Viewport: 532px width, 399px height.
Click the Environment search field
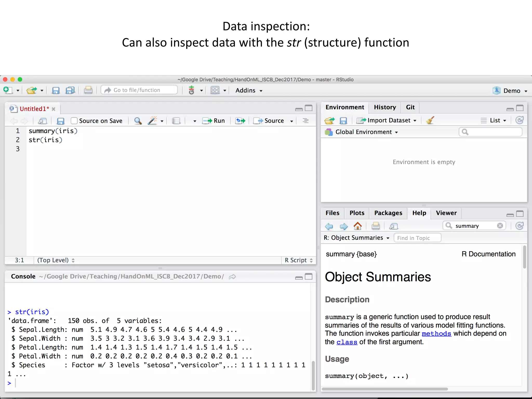[490, 132]
